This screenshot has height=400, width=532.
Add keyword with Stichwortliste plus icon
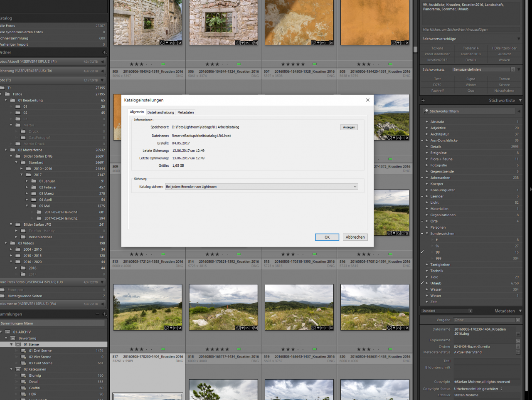tap(423, 100)
